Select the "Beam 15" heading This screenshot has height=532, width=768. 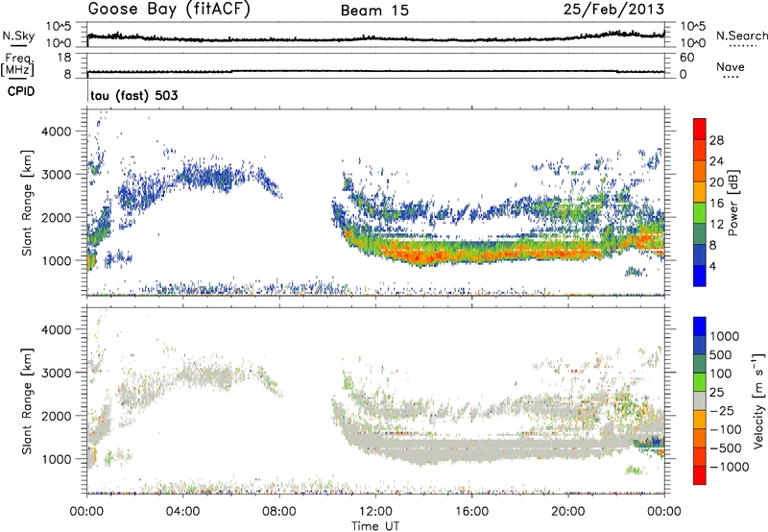tap(374, 11)
